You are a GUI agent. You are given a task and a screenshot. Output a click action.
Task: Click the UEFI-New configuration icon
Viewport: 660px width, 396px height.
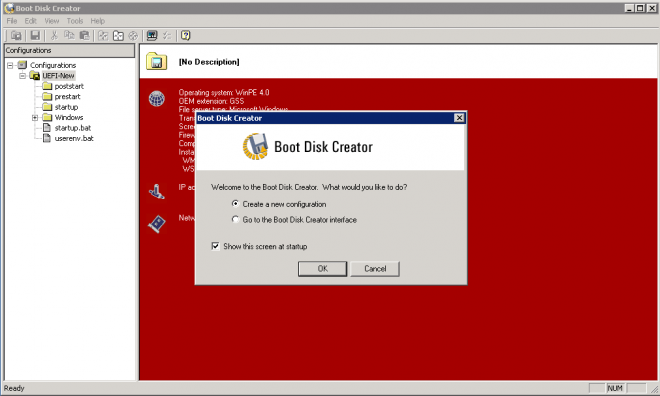click(x=35, y=76)
